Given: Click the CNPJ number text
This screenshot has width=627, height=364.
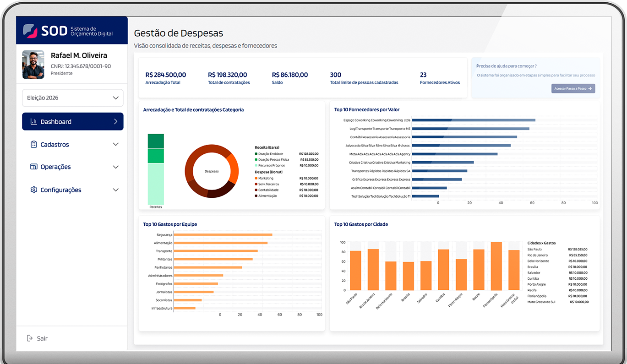Looking at the screenshot, I should coord(81,66).
